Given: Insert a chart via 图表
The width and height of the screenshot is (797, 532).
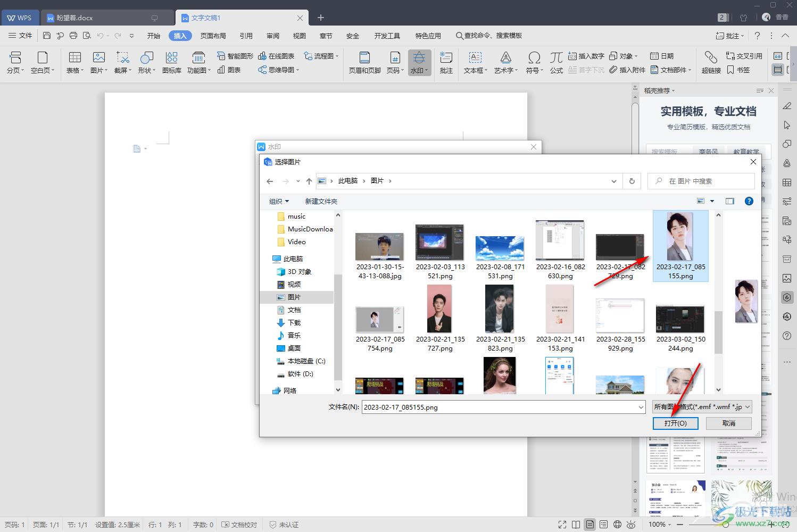Looking at the screenshot, I should (x=229, y=70).
